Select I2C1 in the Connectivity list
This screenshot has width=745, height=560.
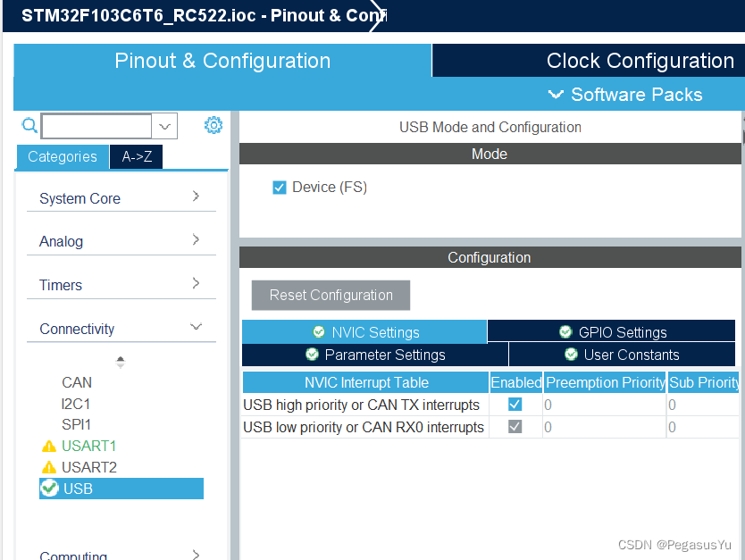click(x=76, y=404)
